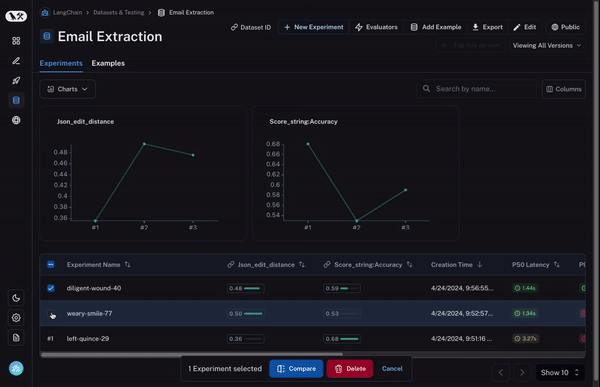Click the user avatar at sidebar bottom

tap(16, 368)
